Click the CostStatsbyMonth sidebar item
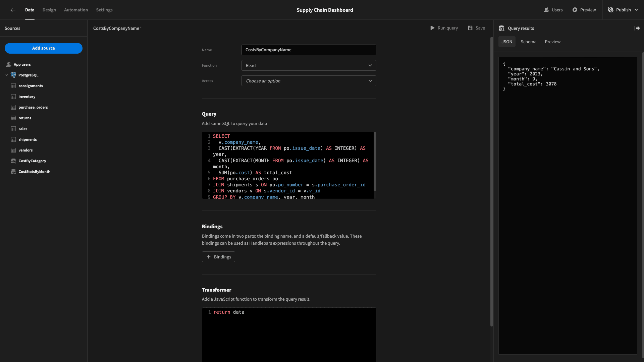This screenshot has height=362, width=644. [x=34, y=172]
